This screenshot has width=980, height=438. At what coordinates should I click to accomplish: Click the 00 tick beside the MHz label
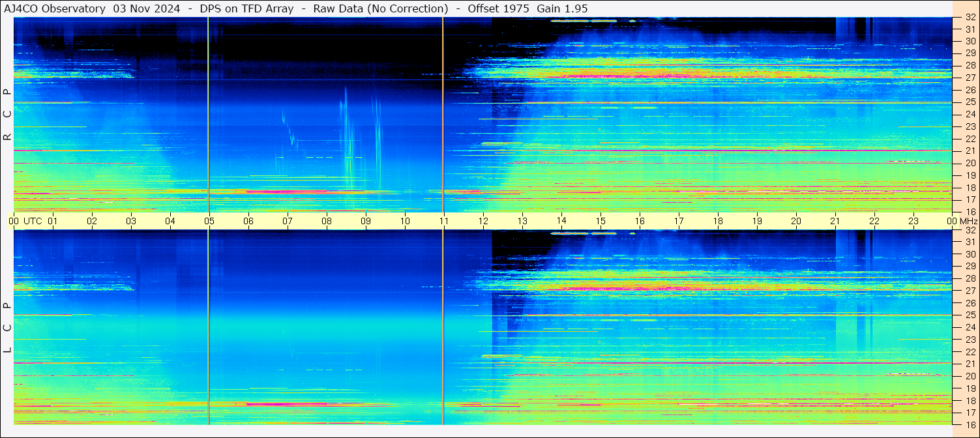[x=952, y=221]
